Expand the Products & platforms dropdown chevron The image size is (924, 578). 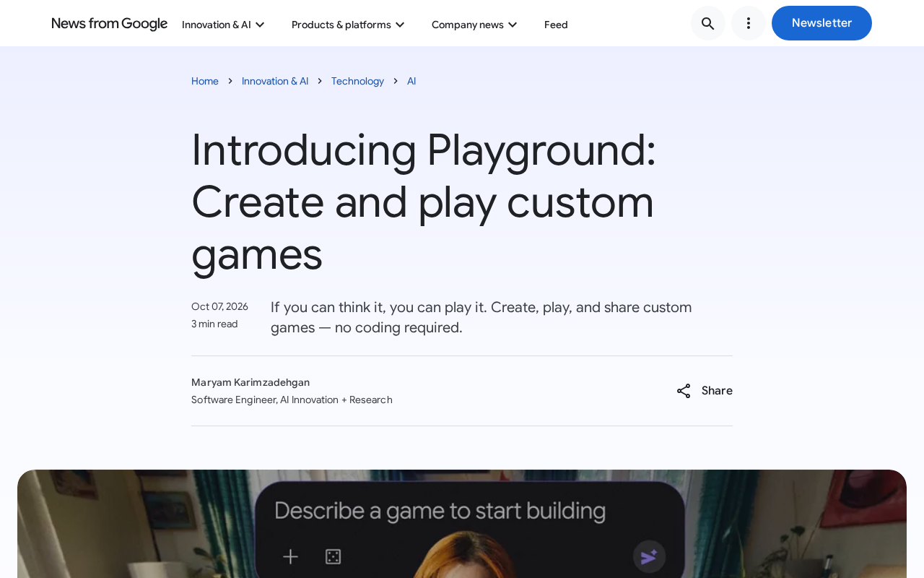tap(400, 25)
